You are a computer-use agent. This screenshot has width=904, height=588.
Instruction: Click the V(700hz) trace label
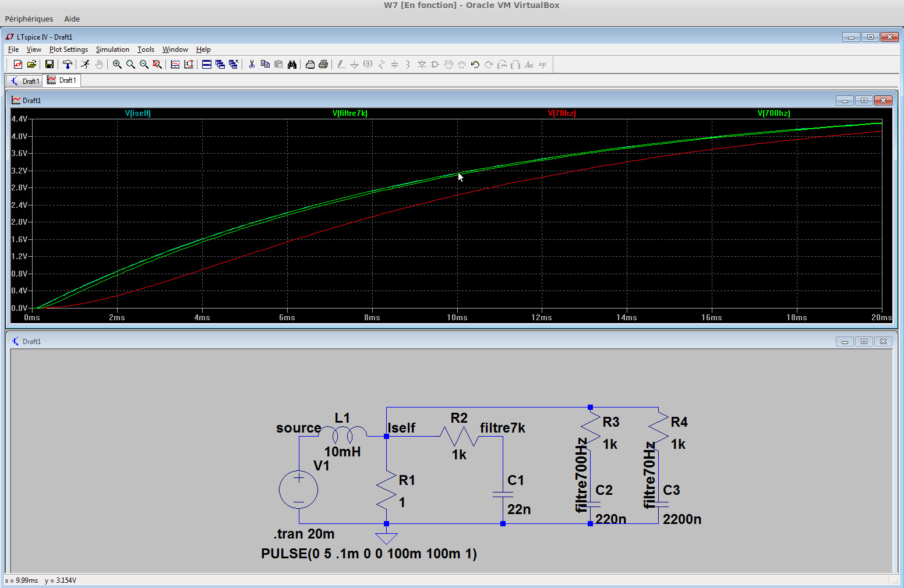click(774, 114)
